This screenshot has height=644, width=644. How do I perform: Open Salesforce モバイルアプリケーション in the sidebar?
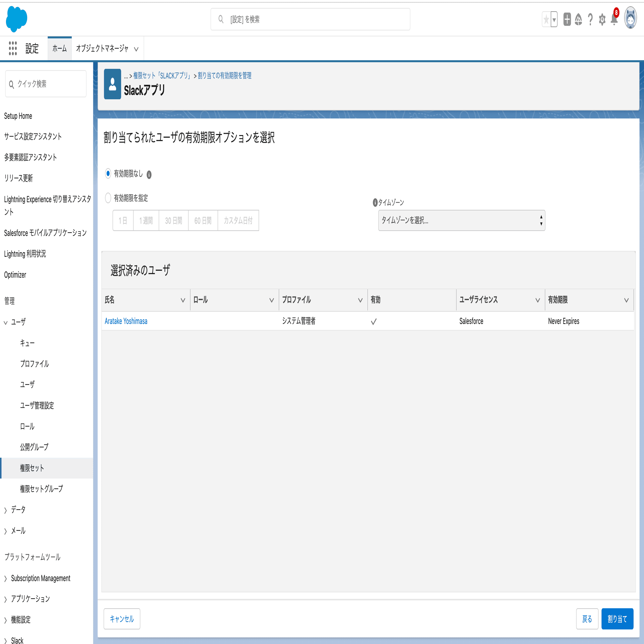(x=45, y=233)
